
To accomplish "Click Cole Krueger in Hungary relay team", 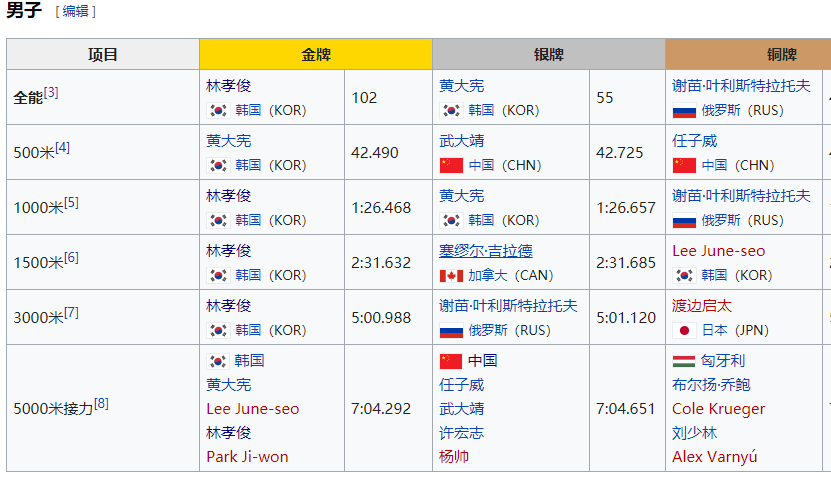I will coord(718,409).
